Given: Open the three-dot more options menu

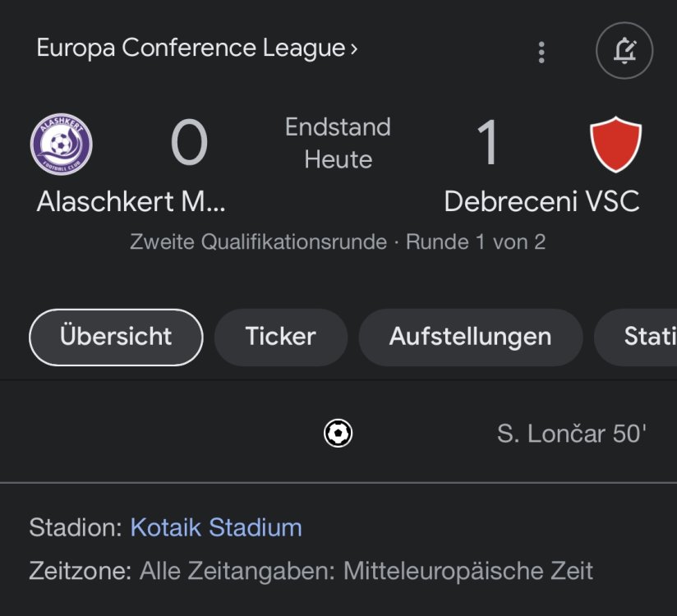Looking at the screenshot, I should coord(541,52).
